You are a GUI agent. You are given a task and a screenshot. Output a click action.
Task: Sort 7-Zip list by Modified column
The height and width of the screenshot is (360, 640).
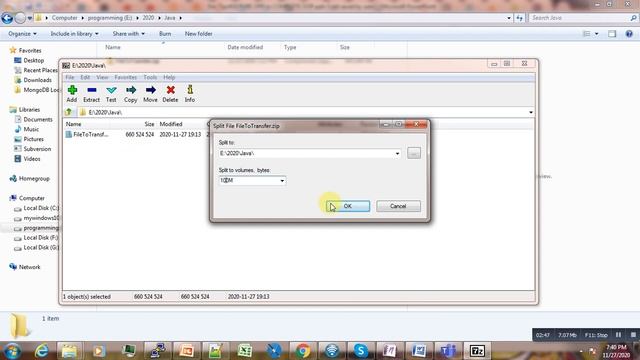(x=171, y=124)
